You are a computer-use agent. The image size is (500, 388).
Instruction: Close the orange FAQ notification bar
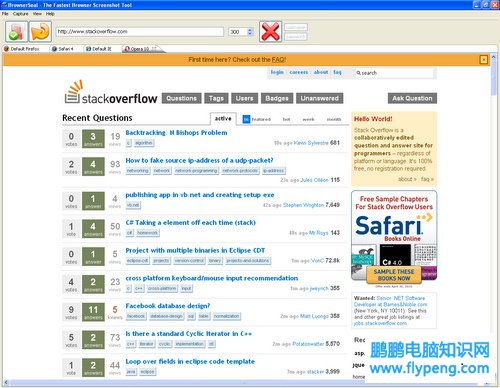(x=483, y=60)
